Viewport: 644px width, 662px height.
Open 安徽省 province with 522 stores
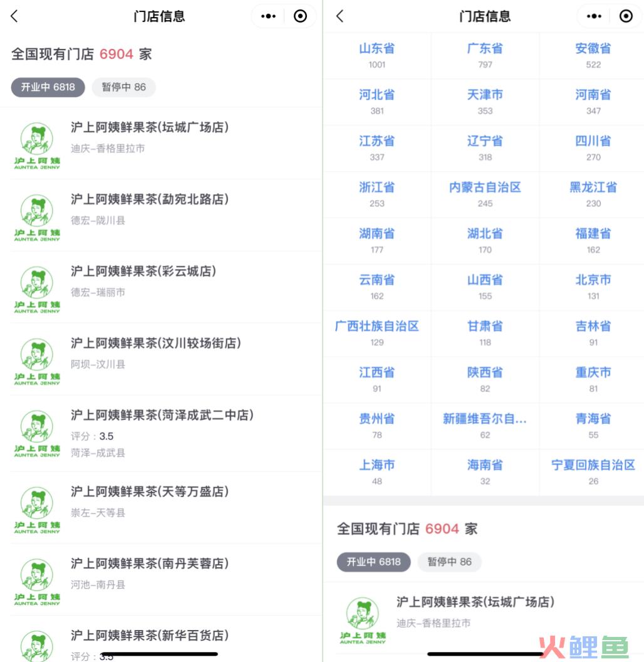[593, 56]
